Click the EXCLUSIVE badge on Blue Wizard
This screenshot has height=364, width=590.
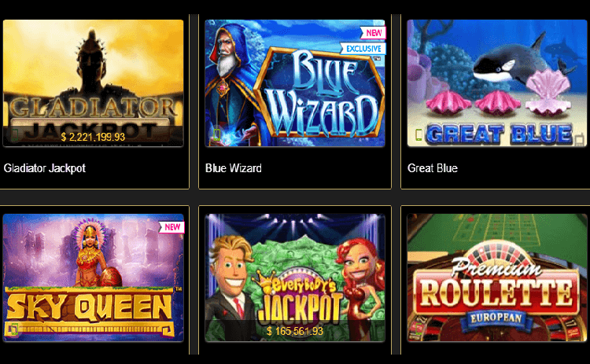363,49
